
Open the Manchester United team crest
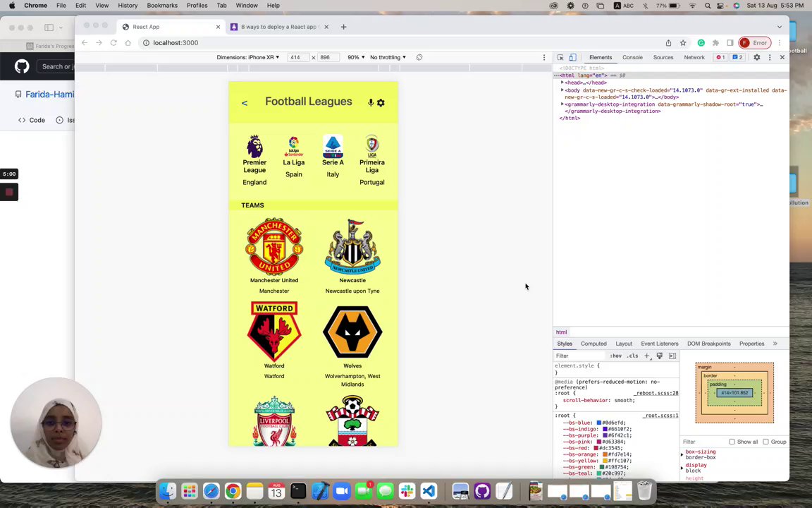click(x=274, y=246)
